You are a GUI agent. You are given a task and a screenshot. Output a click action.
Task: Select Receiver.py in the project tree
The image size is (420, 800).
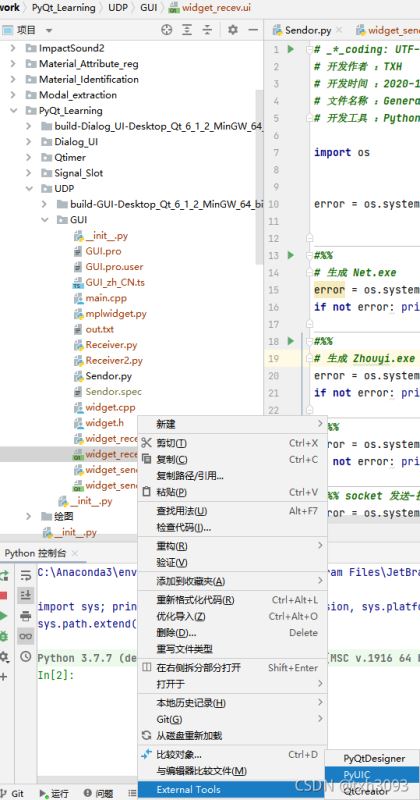(x=111, y=345)
